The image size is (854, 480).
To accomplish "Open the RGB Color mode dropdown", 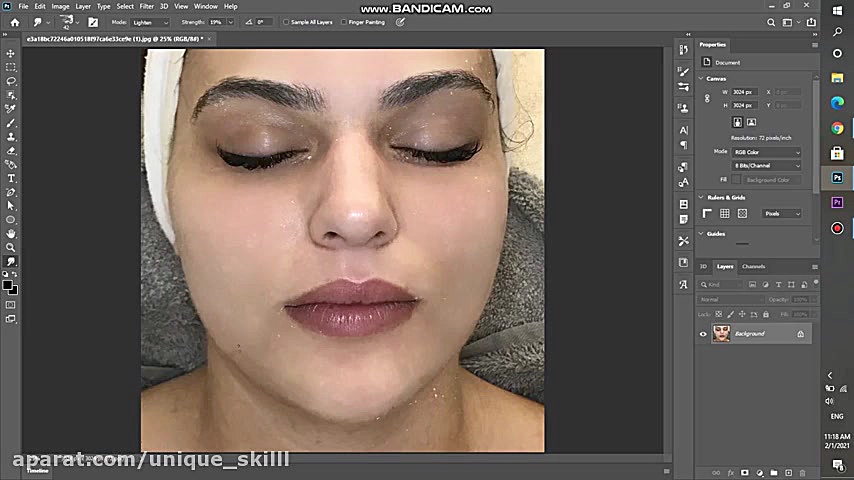I will click(x=767, y=152).
